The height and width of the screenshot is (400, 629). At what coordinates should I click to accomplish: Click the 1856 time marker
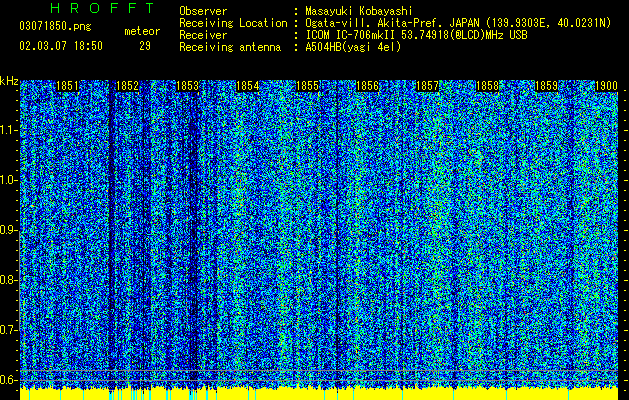tap(367, 86)
